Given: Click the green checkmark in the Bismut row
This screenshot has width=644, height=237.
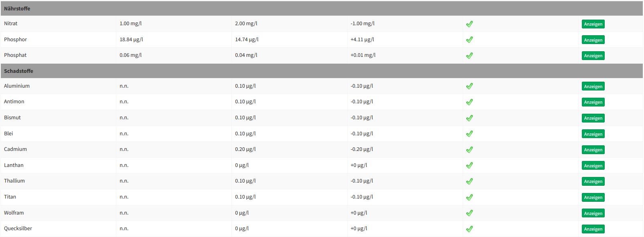Looking at the screenshot, I should click(469, 118).
